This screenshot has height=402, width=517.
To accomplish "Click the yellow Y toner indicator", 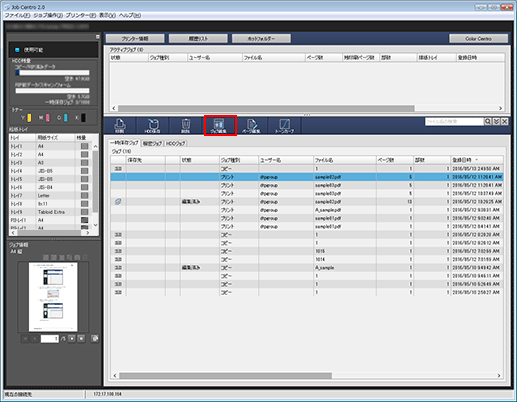I will click(29, 118).
